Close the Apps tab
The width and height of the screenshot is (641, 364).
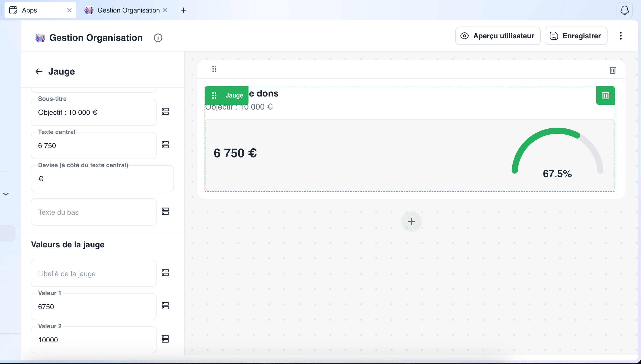[69, 10]
